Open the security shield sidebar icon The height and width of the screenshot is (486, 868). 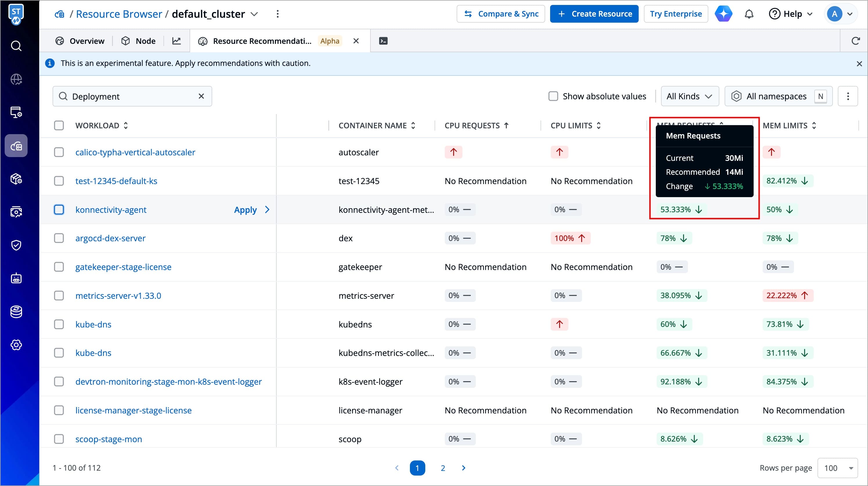point(16,245)
